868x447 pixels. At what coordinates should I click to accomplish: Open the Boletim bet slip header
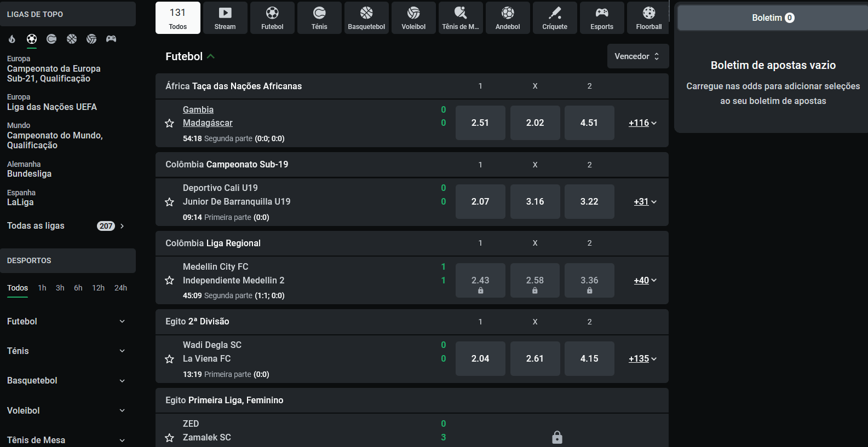[772, 18]
